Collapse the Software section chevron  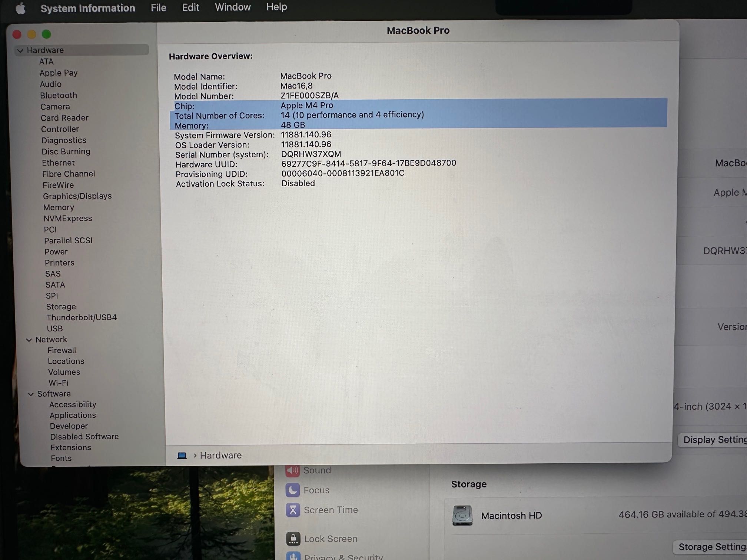(31, 394)
